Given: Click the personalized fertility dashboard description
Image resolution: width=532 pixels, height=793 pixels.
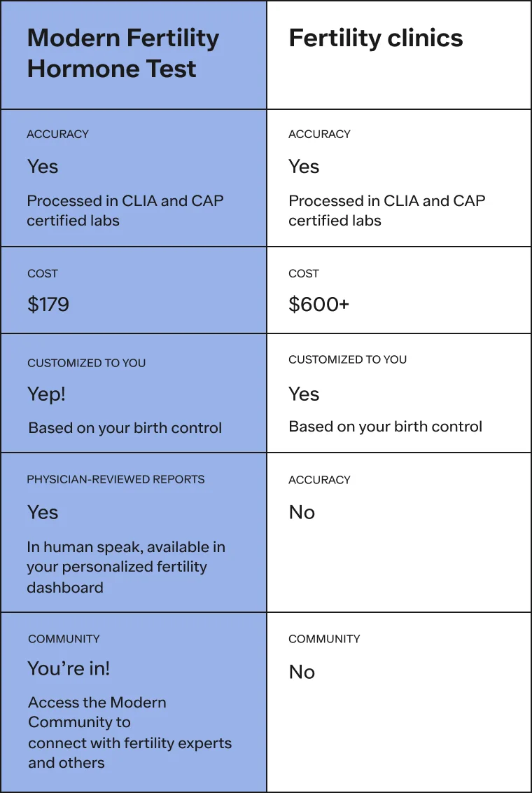Looking at the screenshot, I should click(x=126, y=567).
